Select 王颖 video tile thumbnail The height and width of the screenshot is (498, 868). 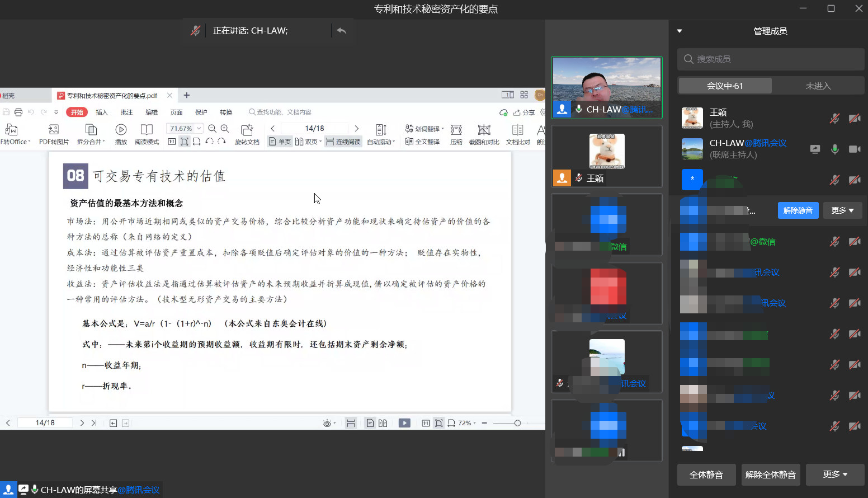click(607, 156)
